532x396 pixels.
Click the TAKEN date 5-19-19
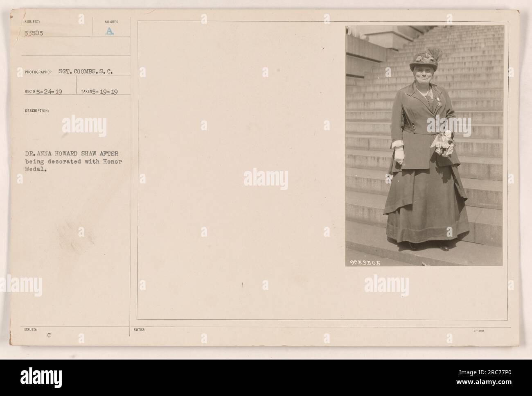(x=104, y=92)
